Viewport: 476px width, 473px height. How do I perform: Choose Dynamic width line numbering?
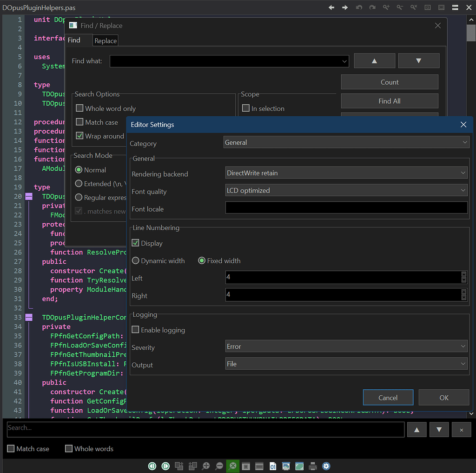135,260
